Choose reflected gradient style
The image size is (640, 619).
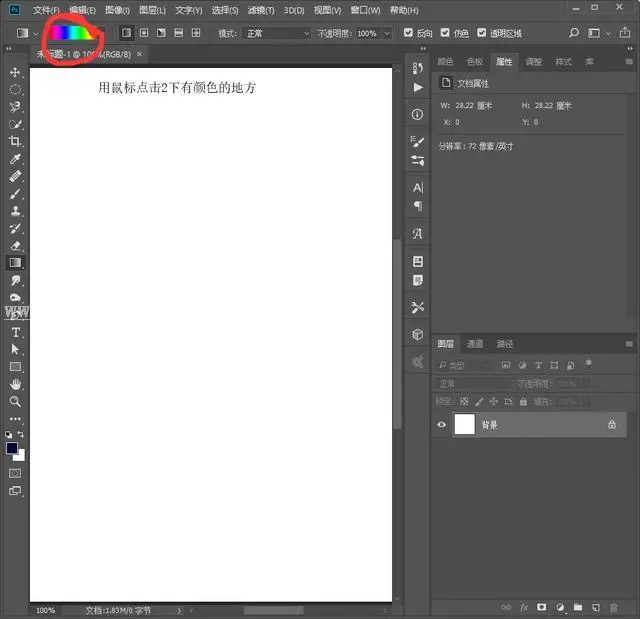tap(178, 33)
